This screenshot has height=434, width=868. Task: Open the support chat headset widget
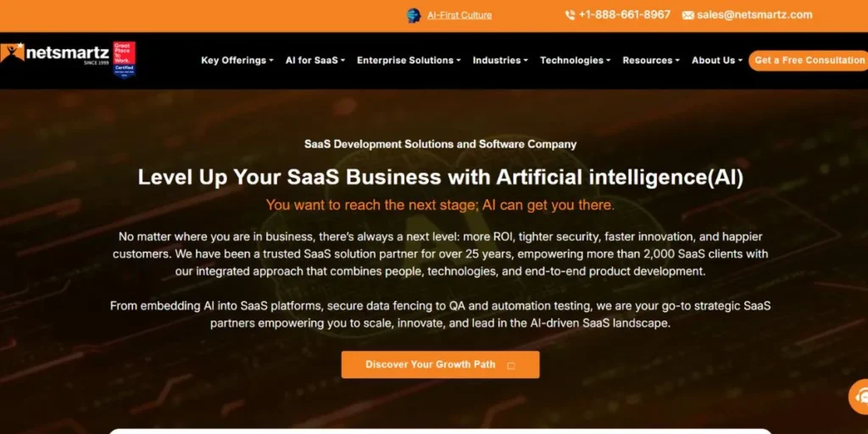pos(860,396)
